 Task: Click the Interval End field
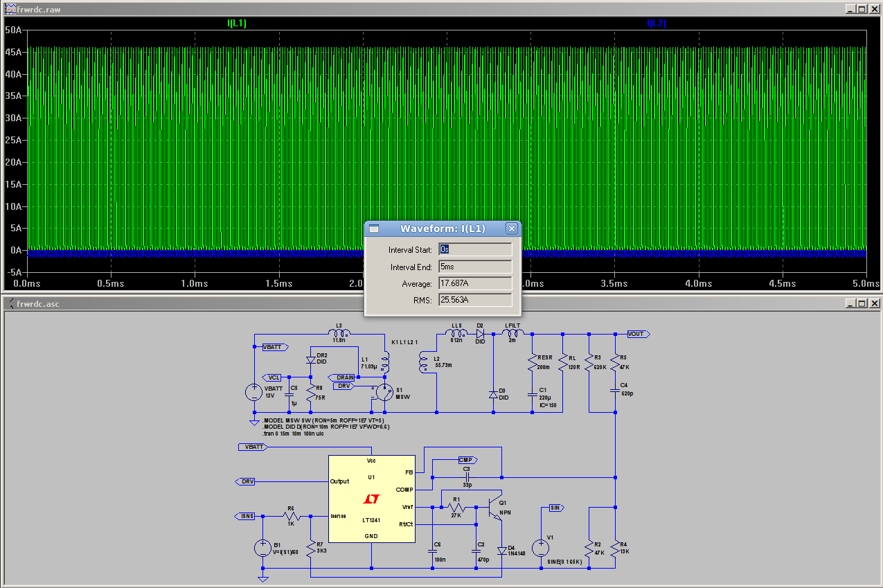point(475,267)
